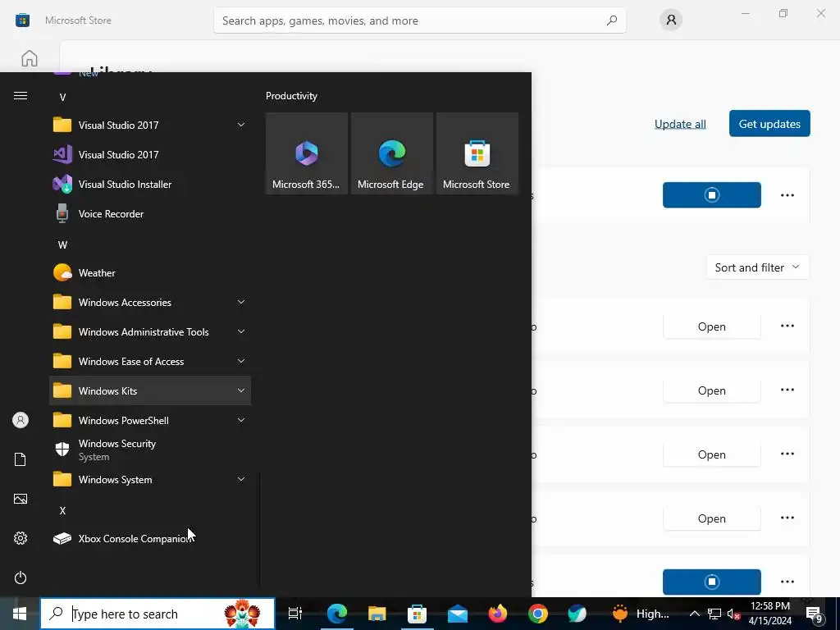Click the muted volume tray icon

click(x=733, y=614)
